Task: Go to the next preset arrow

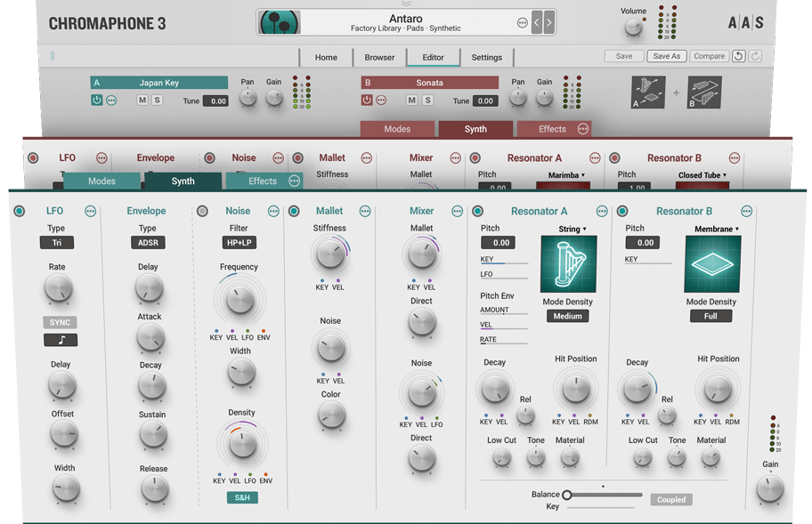Action: [x=549, y=23]
